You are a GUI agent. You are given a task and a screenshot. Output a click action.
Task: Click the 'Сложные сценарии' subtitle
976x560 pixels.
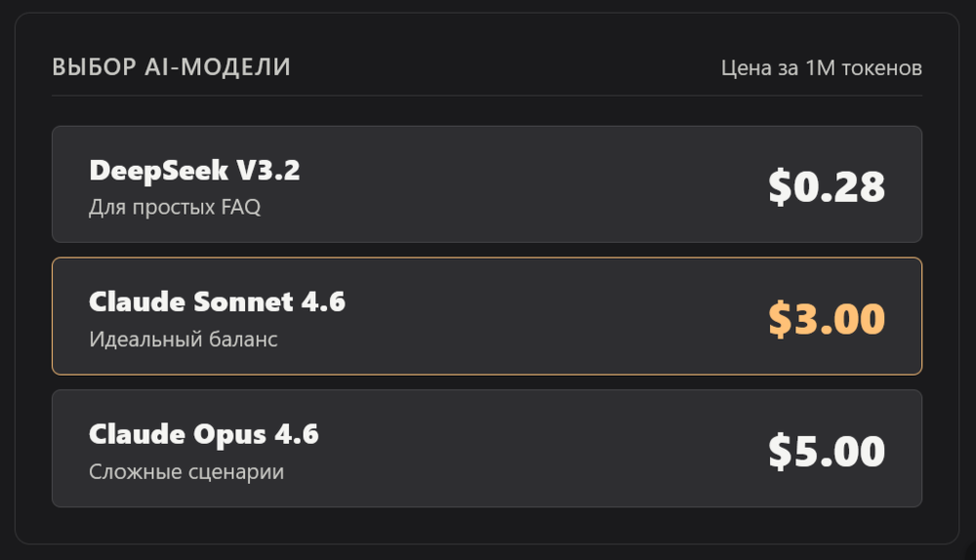(x=186, y=471)
